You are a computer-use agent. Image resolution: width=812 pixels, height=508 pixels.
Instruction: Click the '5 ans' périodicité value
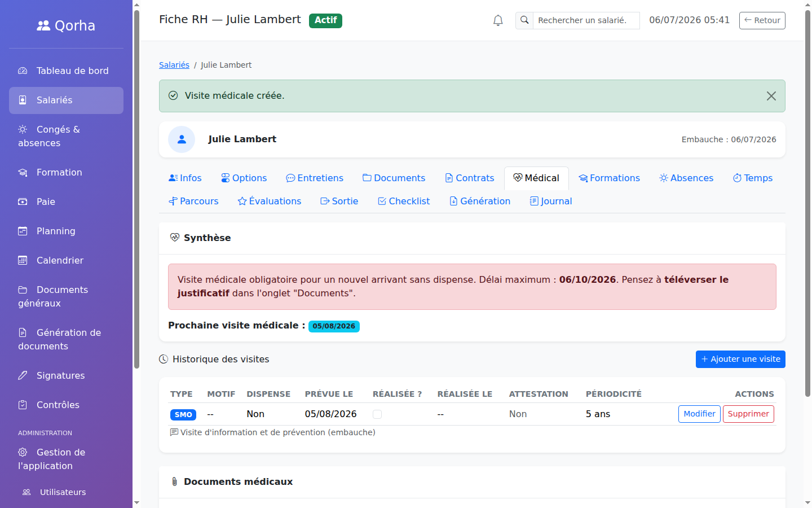click(598, 414)
